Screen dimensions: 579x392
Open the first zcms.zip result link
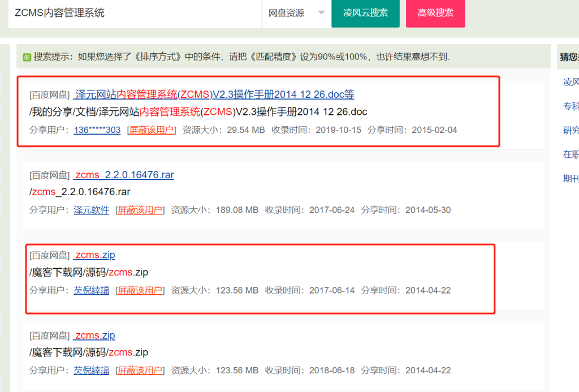(94, 255)
